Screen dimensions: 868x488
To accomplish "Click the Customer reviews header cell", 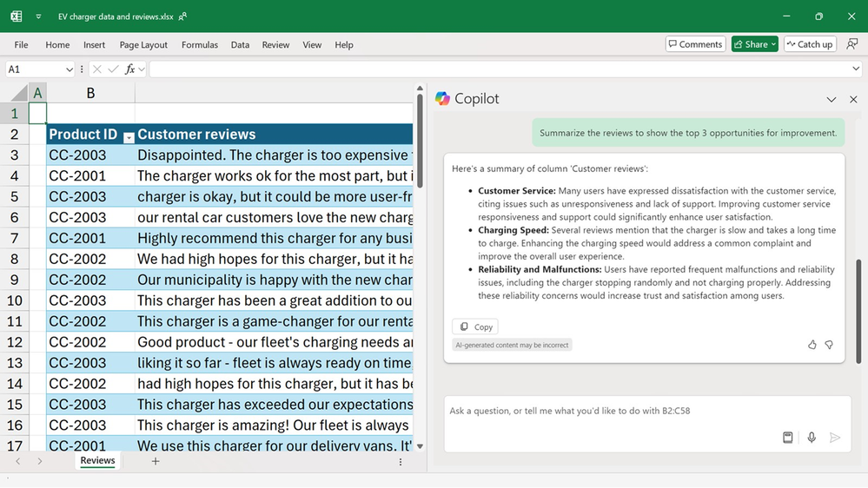I will click(x=274, y=135).
